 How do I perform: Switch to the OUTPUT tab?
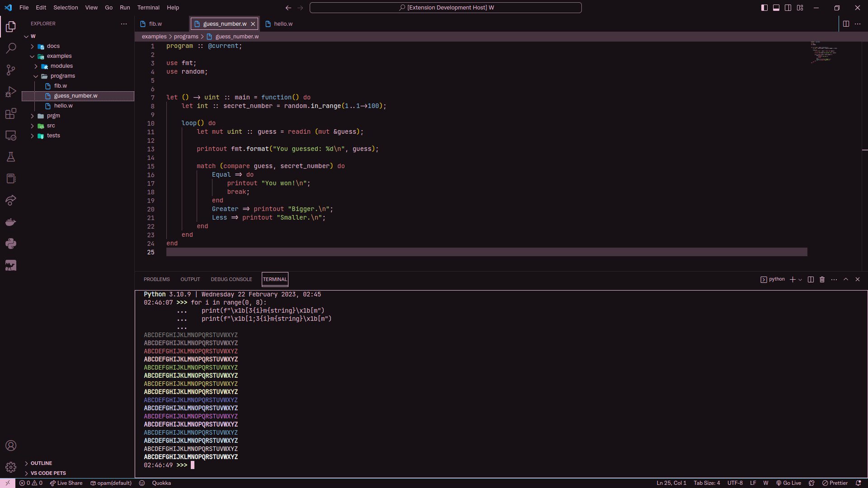(190, 279)
